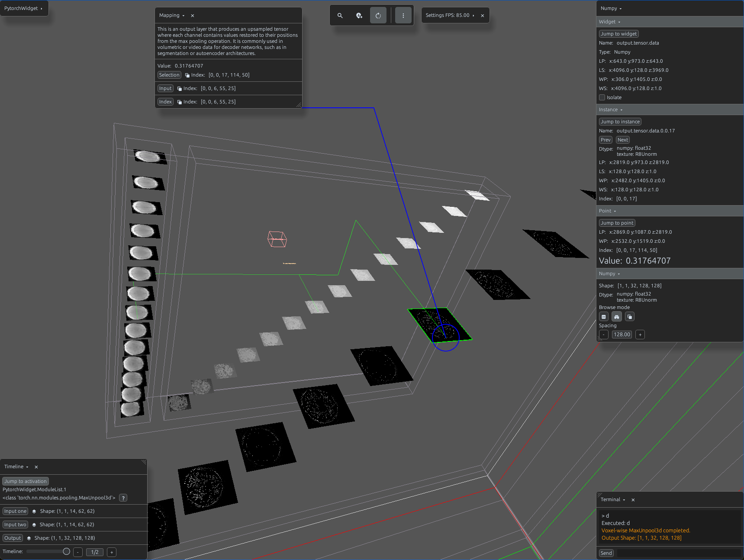Copy the Selection index via copy icon

(x=187, y=75)
